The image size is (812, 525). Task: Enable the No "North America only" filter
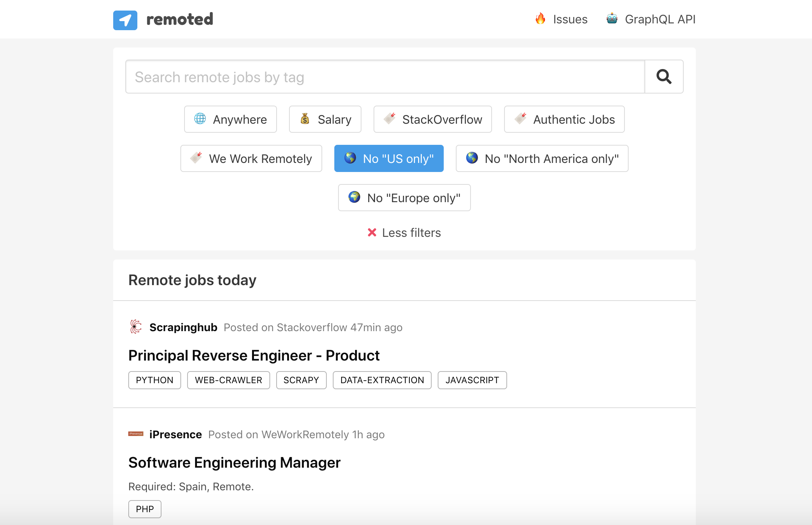coord(542,158)
